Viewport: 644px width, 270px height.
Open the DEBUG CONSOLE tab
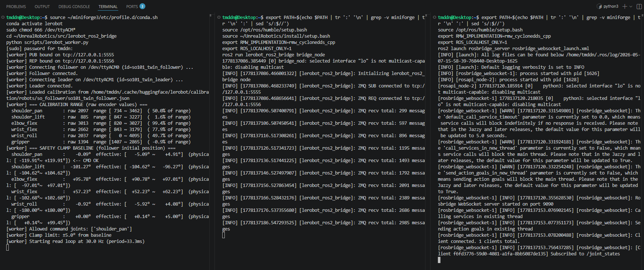(74, 7)
